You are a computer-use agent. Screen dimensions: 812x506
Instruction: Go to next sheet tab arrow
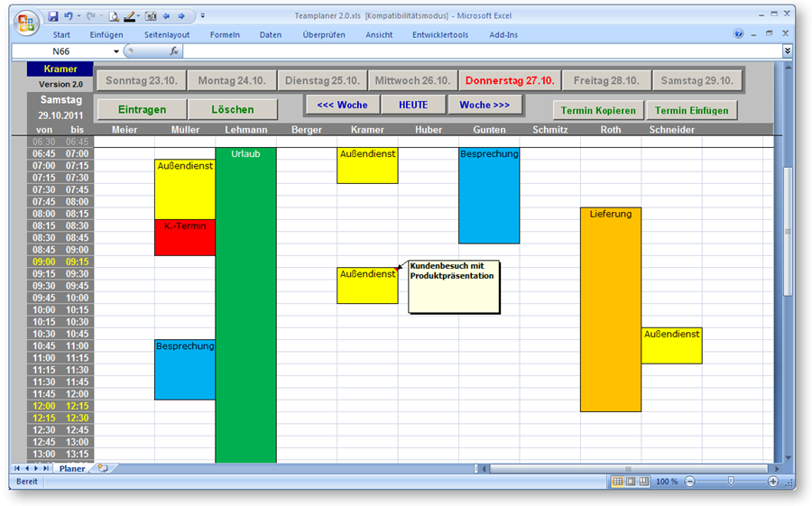[x=36, y=468]
